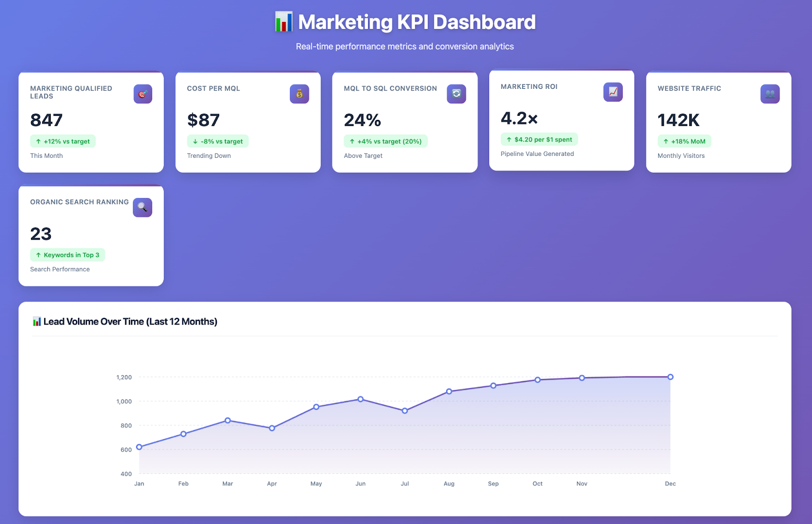Select the June data point on the line chart
The image size is (812, 524).
pos(360,399)
